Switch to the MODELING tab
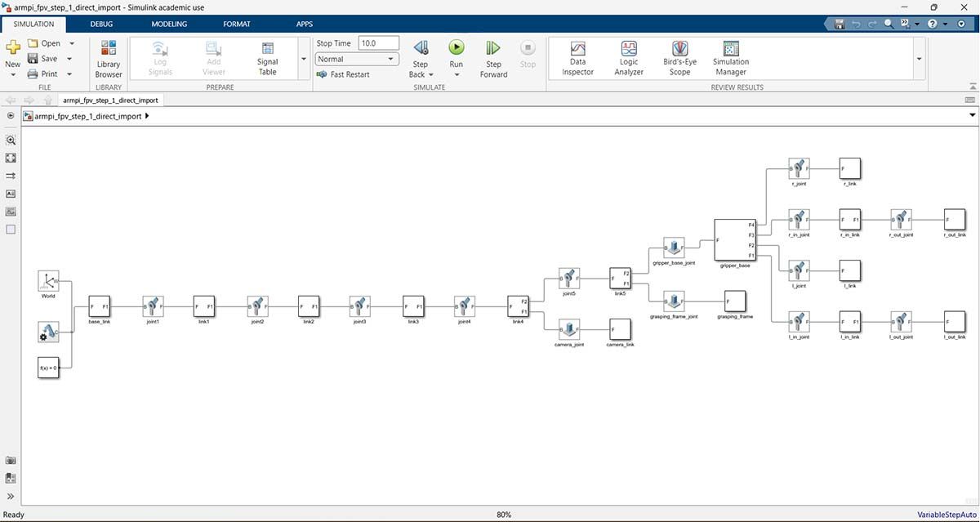The width and height of the screenshot is (980, 522). [169, 24]
